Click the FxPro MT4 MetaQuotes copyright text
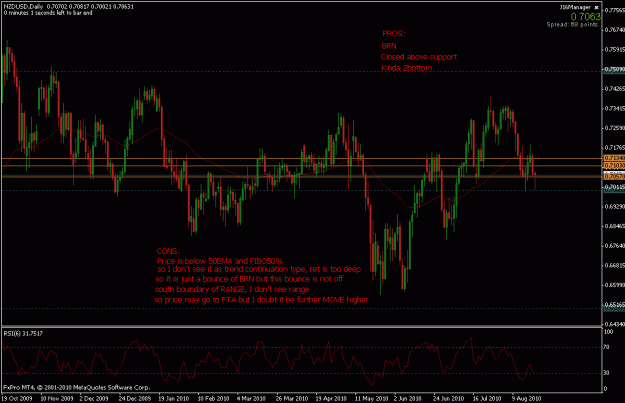Image resolution: width=625 pixels, height=403 pixels. click(x=77, y=387)
